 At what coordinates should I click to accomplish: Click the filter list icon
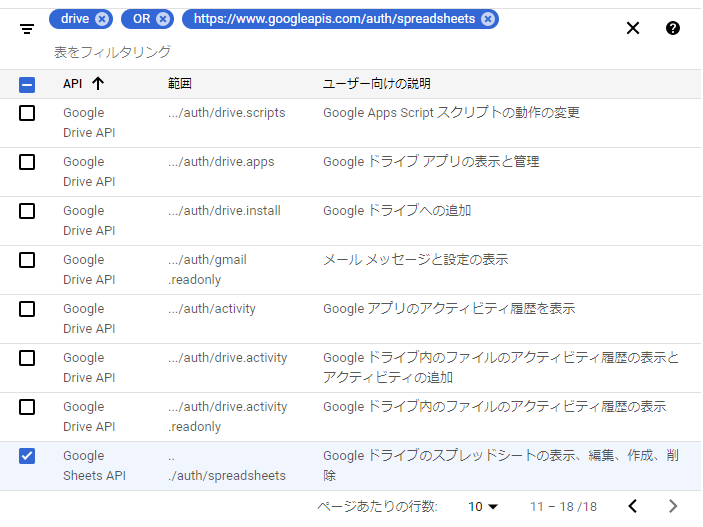pos(27,29)
